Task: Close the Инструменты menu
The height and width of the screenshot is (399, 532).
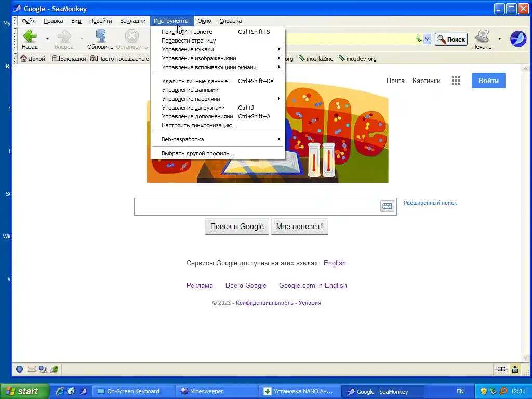Action: [171, 21]
